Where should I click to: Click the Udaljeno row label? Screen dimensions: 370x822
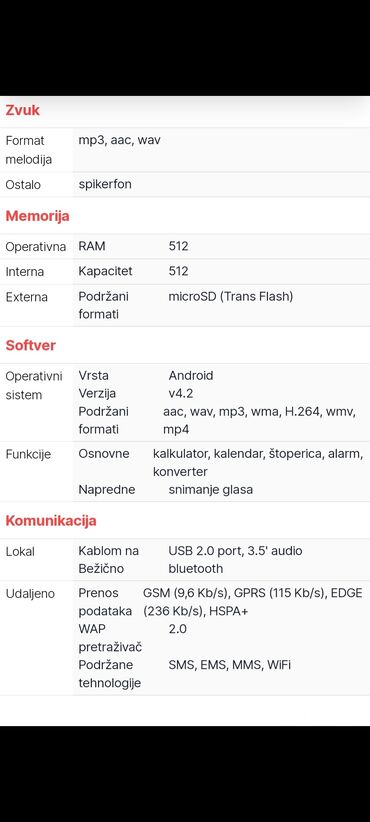pos(30,594)
